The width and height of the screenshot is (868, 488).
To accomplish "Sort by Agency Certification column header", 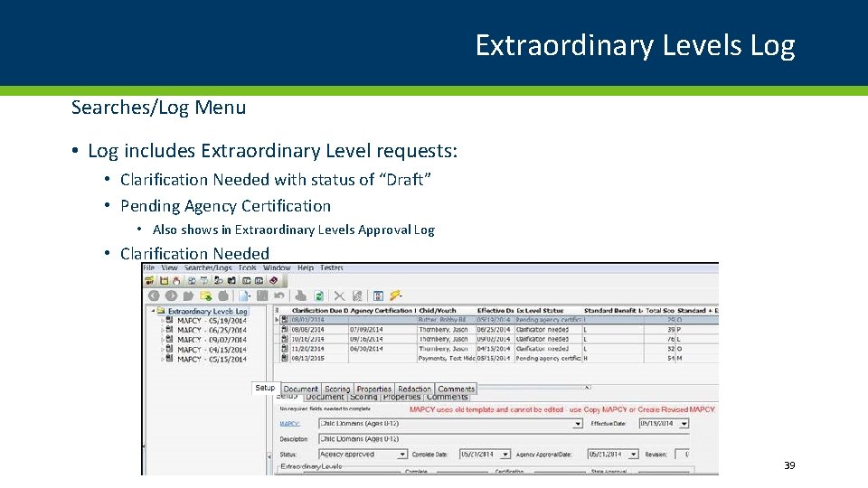I will click(382, 311).
